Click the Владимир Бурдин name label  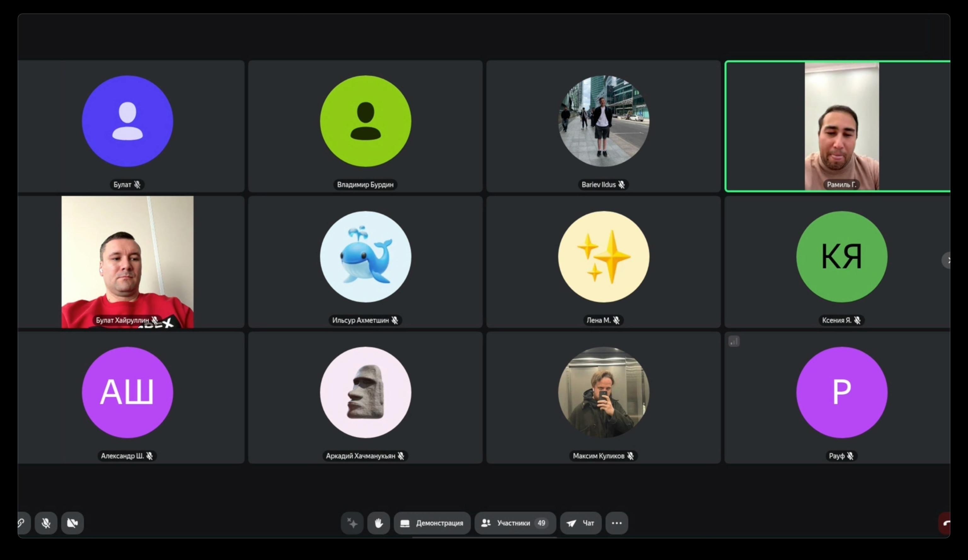365,185
